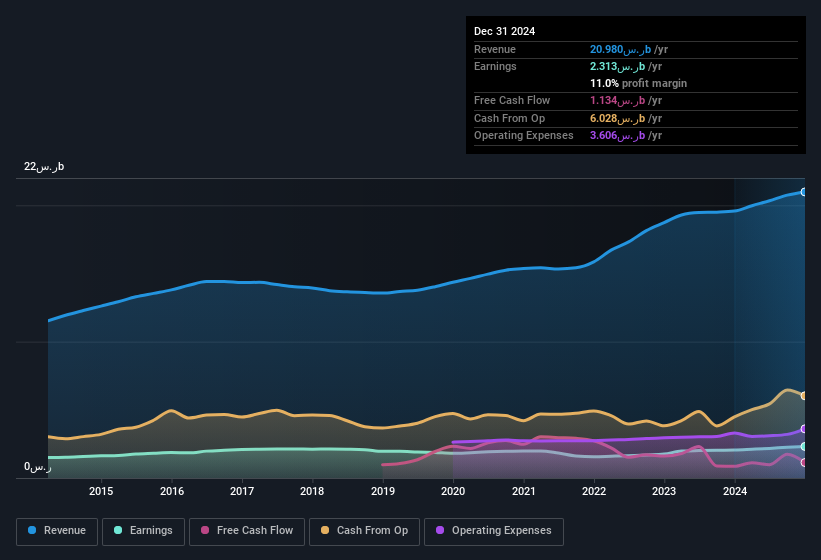
Task: Toggle Cash From Op legend entry
Action: (x=364, y=531)
